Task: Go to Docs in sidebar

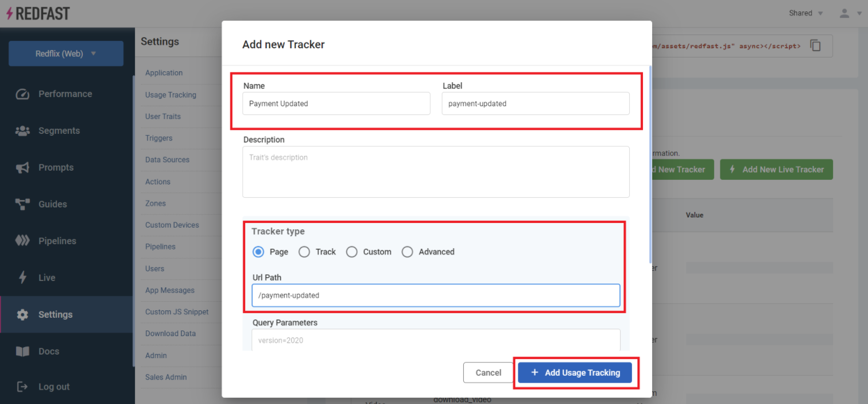Action: 49,351
